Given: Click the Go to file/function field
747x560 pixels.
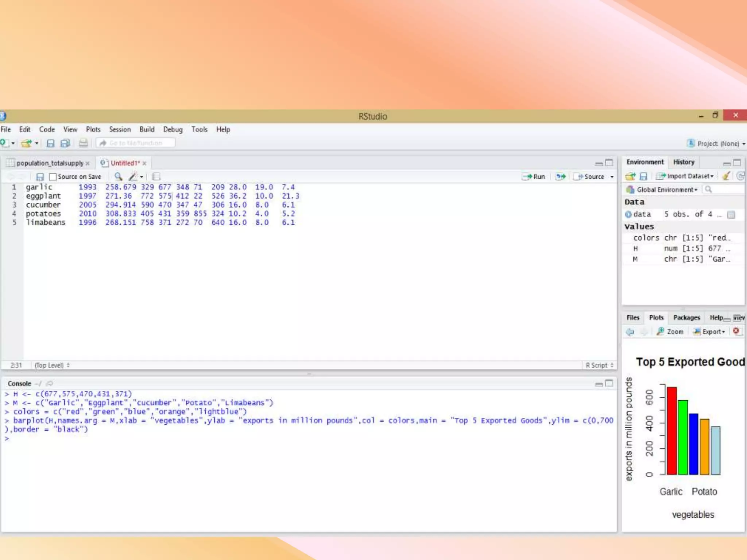Looking at the screenshot, I should [x=136, y=143].
